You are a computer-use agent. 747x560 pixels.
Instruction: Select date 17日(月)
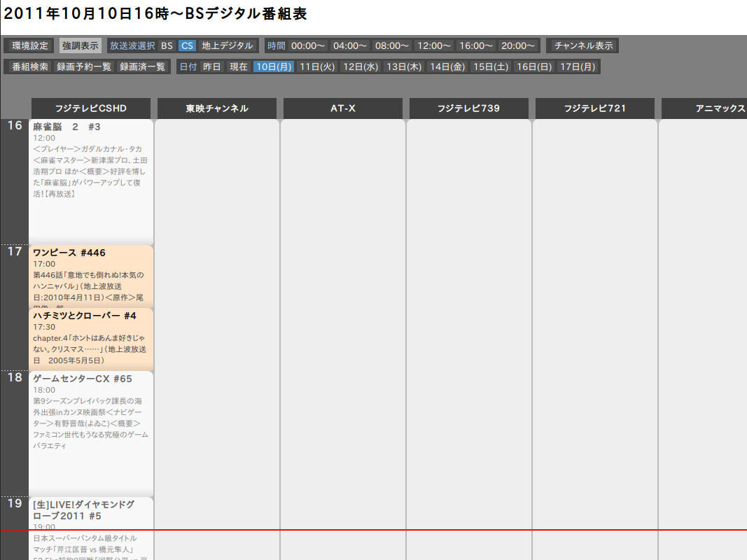coord(578,66)
